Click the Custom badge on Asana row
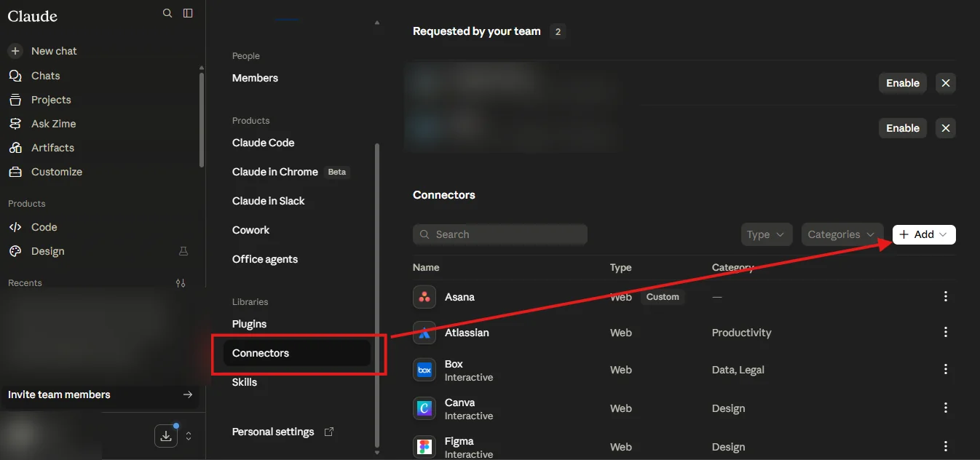 663,297
